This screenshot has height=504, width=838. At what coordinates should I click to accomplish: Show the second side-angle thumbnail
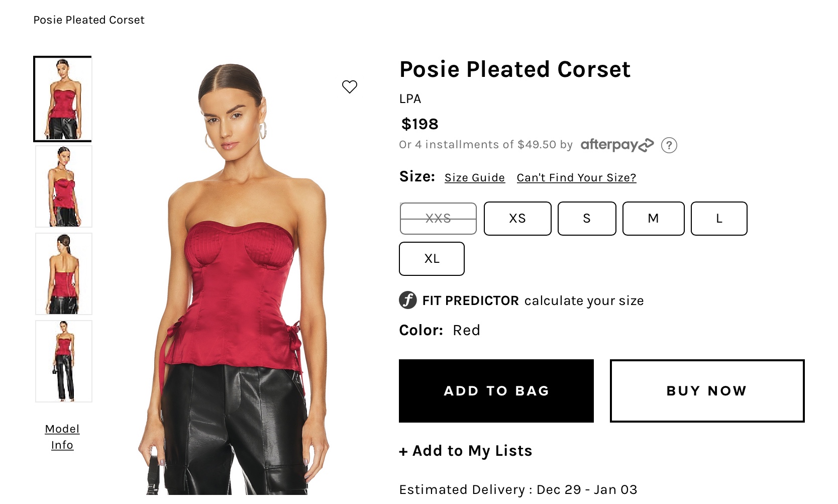64,186
